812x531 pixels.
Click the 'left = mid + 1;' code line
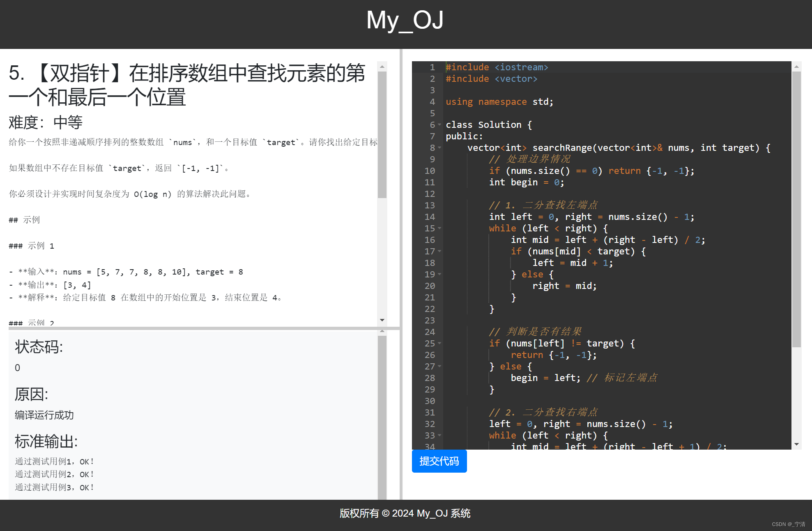(573, 263)
